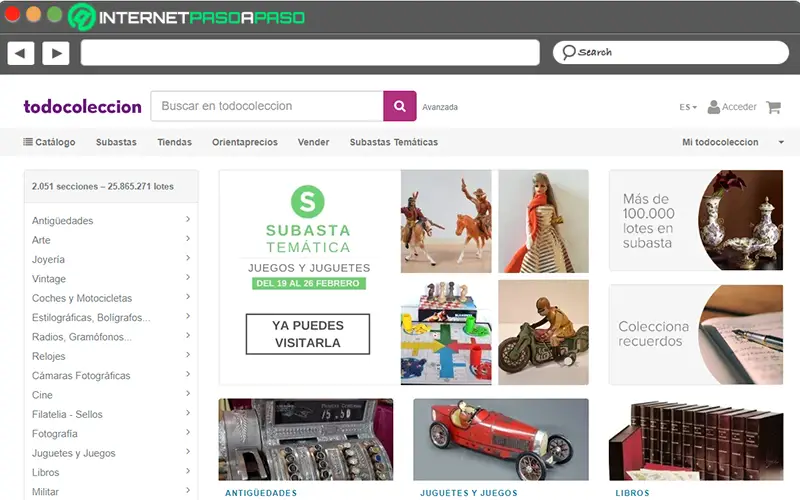Click the magenta search magnifier button
Screen dimensions: 800x500
[x=399, y=106]
